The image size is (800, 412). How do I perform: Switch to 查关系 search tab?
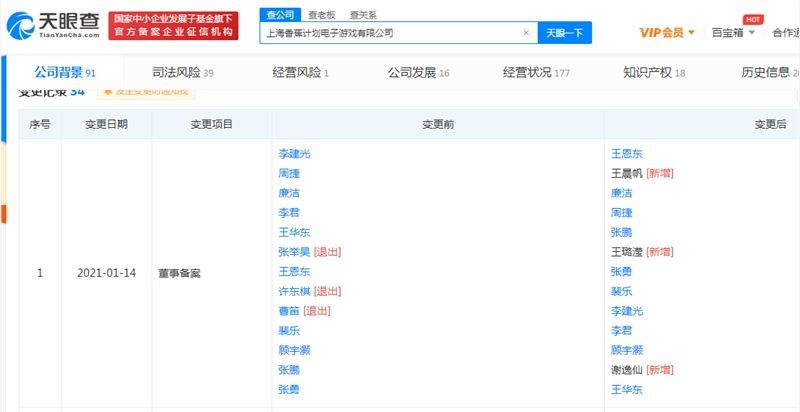pyautogui.click(x=363, y=15)
